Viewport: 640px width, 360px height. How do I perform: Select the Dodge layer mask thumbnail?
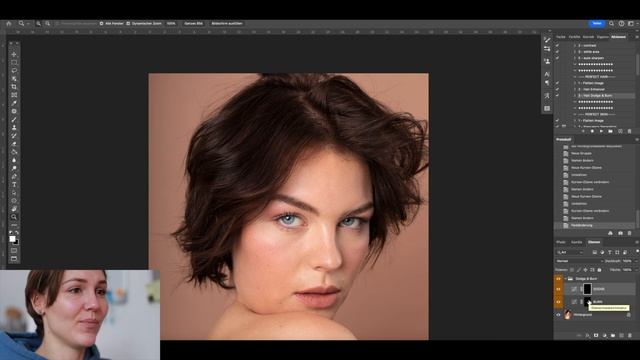(x=587, y=289)
